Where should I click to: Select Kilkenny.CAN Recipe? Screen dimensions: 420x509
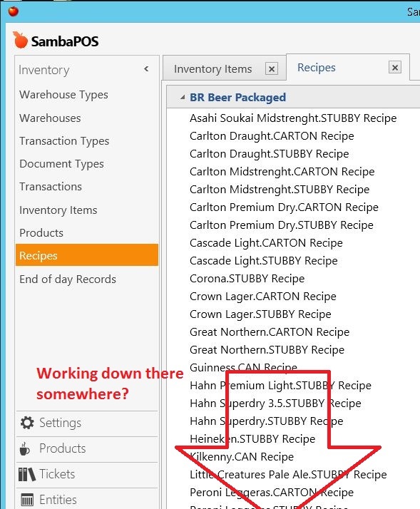click(x=242, y=457)
